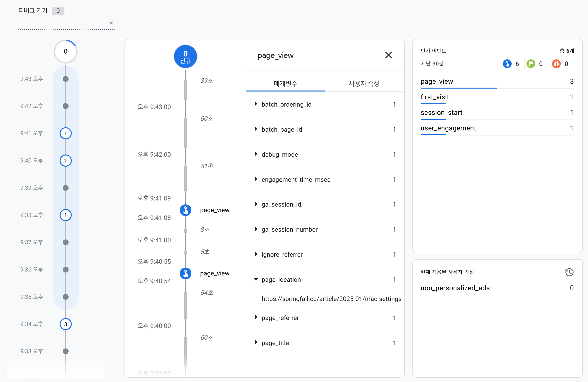Select the page_view event icon at 9:40:54
The image size is (588, 382).
pyautogui.click(x=185, y=273)
